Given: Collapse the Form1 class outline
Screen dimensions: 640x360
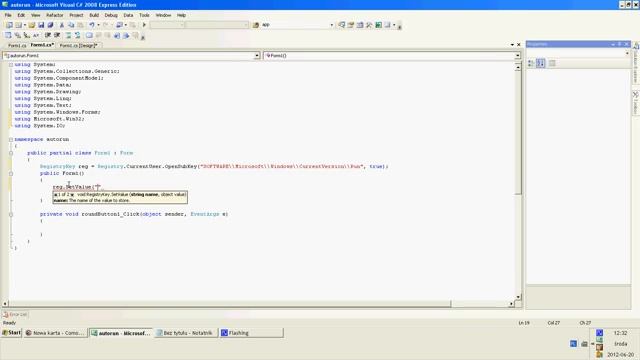Looking at the screenshot, I should click(x=11, y=153).
